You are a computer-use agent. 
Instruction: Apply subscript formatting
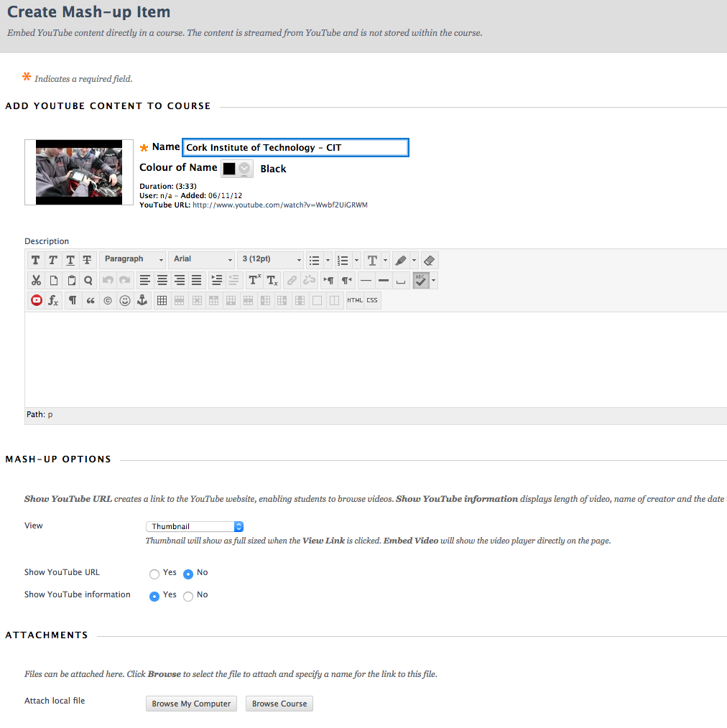[x=272, y=281]
